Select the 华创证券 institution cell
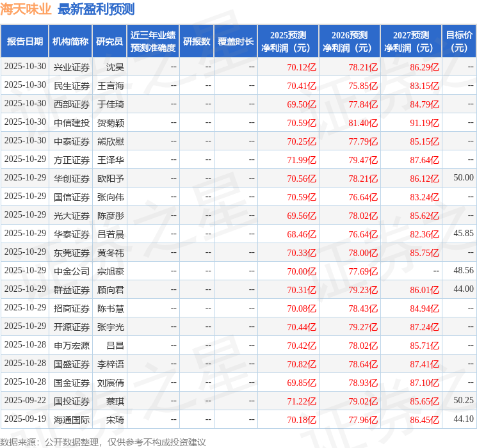477x448 pixels. [x=72, y=179]
